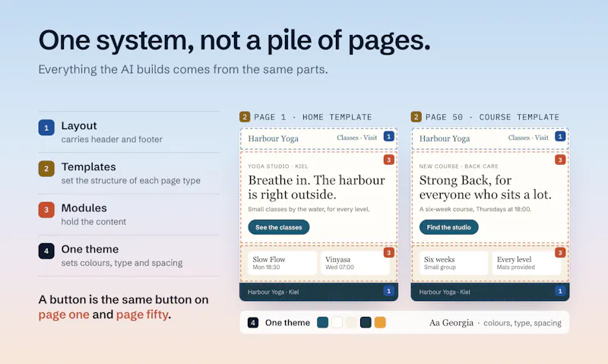Select the 3 badge in Slow Flow / Vinyasa module

coord(389,252)
